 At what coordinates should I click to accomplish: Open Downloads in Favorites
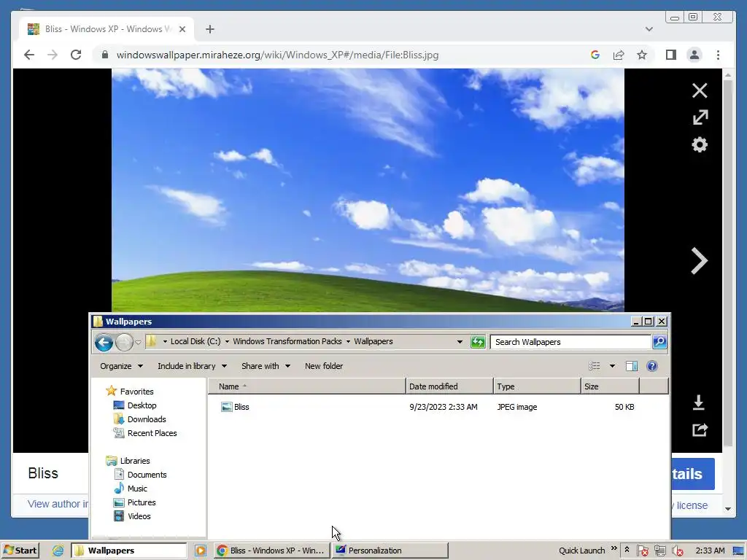(x=146, y=419)
